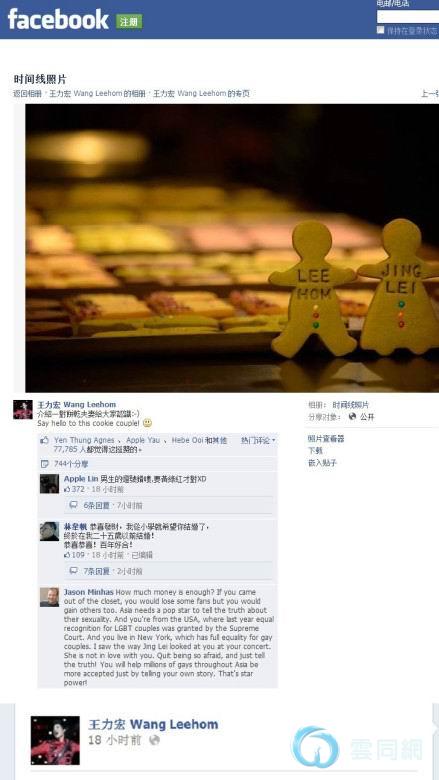
Task: Click the 嵌入贴子 embed post link
Action: (322, 463)
